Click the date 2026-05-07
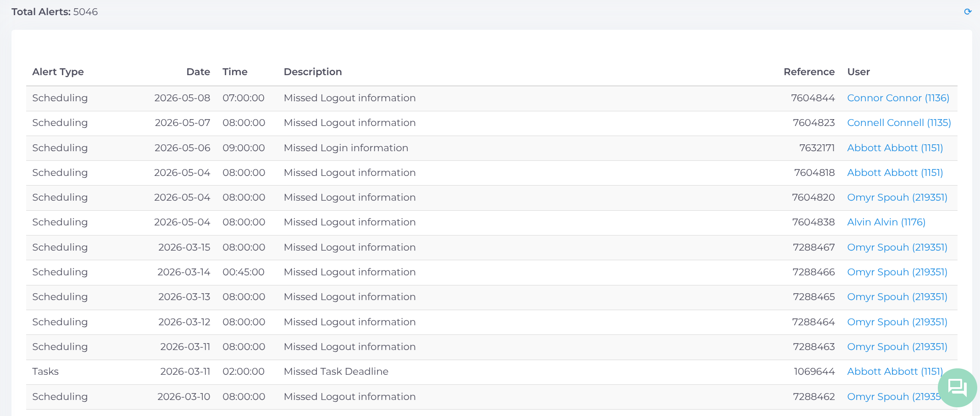Viewport: 980px width, 416px height. [x=183, y=123]
